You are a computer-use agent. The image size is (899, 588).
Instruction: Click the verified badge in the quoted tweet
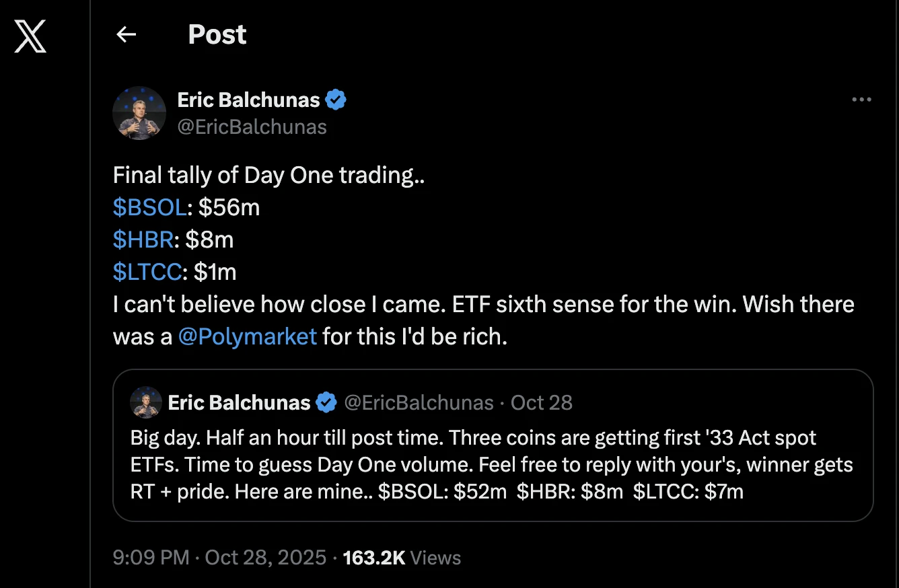327,402
